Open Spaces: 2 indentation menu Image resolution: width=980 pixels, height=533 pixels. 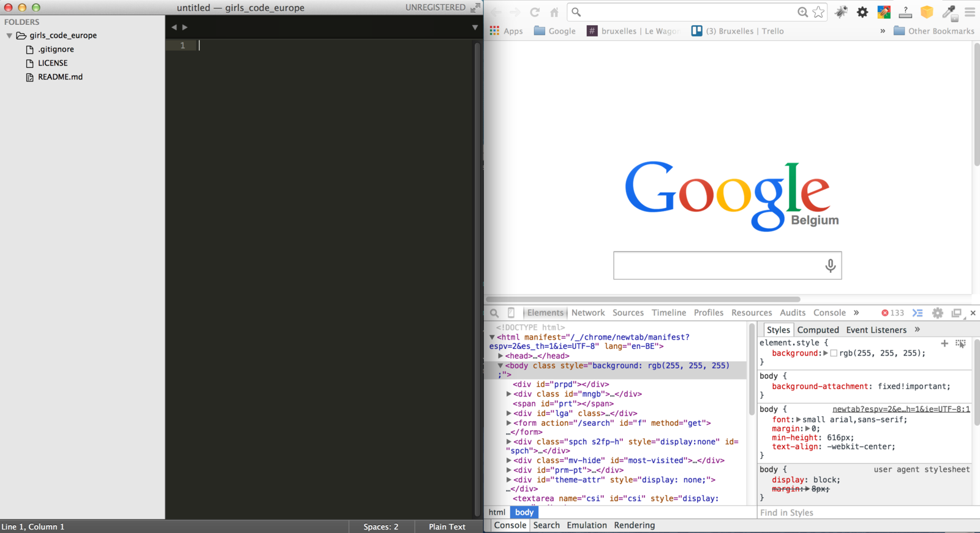click(x=381, y=527)
